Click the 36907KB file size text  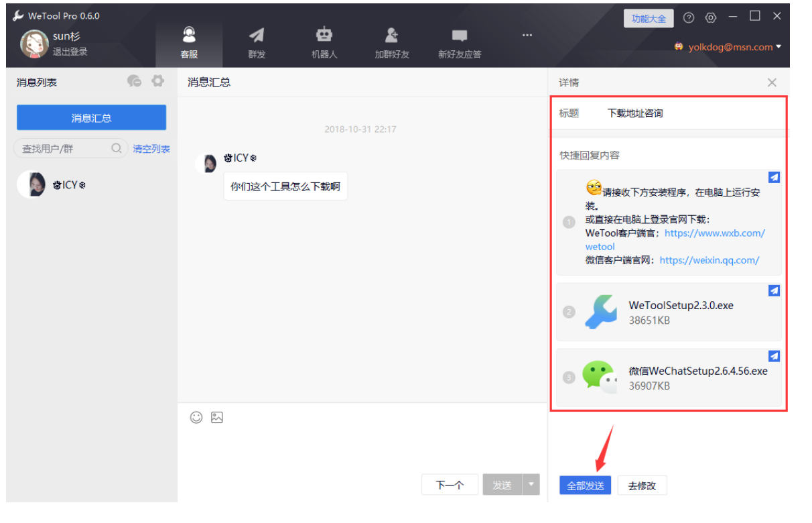(649, 386)
